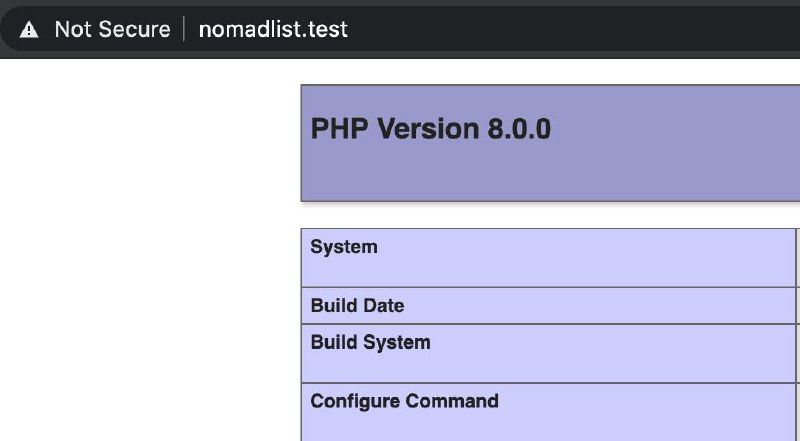This screenshot has width=800, height=441.
Task: Click the value cell beside Build System
Action: pos(798,353)
